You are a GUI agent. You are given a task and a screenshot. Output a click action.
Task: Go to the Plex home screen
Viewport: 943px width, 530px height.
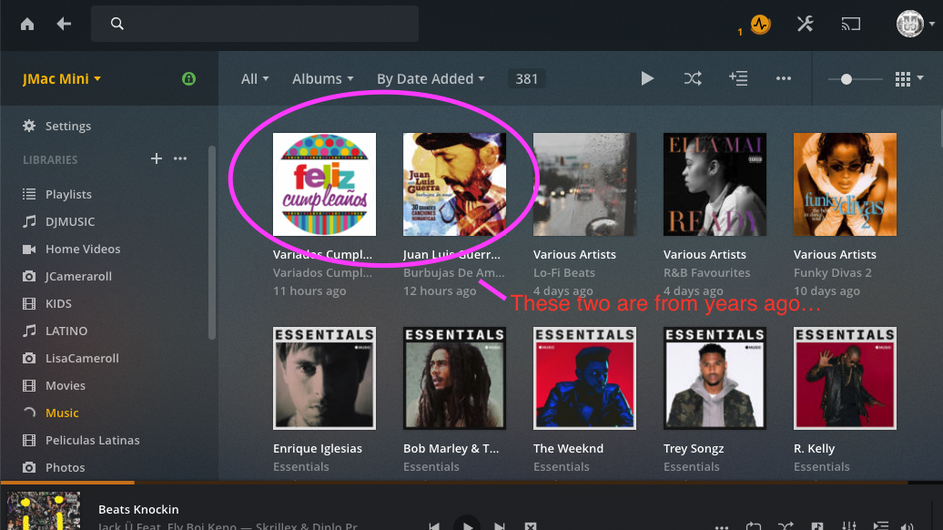tap(27, 24)
